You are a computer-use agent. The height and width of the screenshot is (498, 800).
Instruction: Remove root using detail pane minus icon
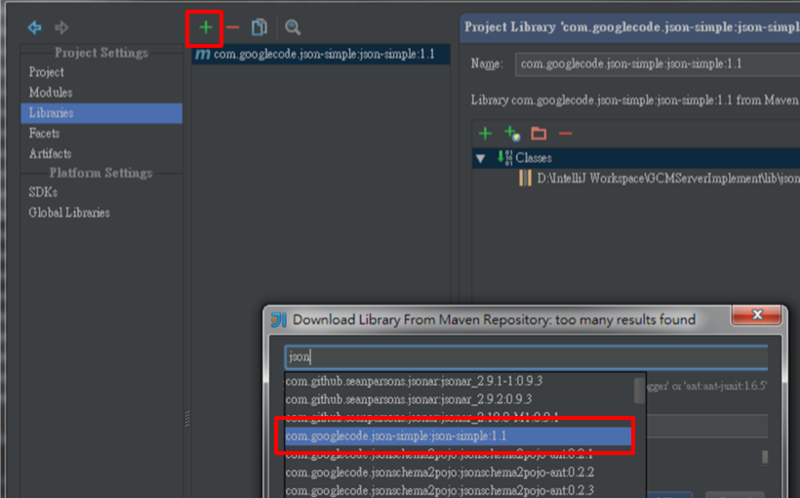pos(565,134)
